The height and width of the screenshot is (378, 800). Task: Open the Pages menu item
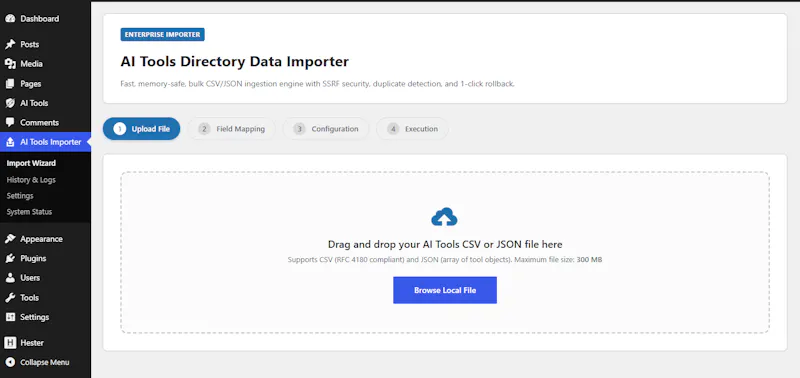[45, 84]
